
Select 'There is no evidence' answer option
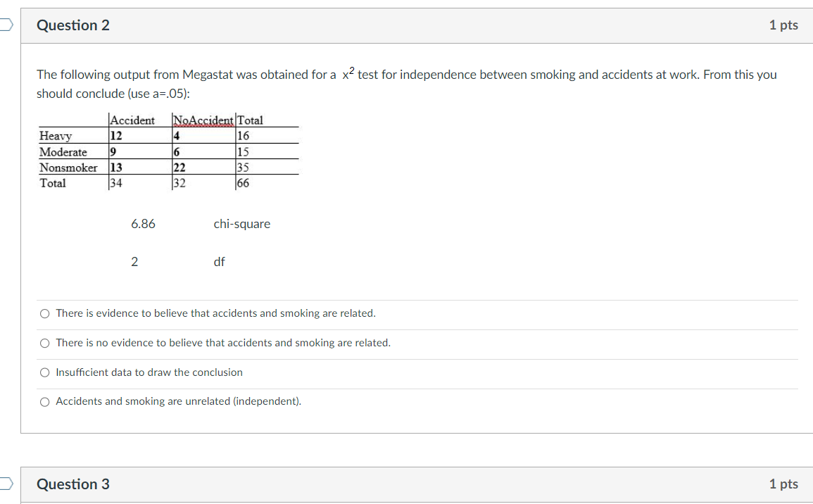[x=44, y=342]
